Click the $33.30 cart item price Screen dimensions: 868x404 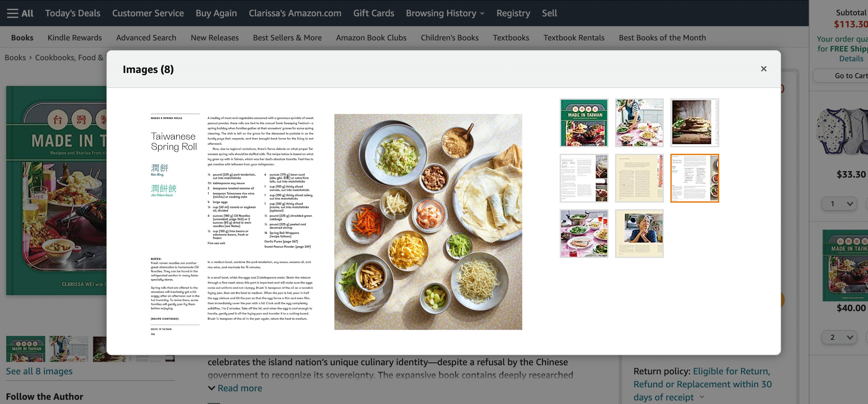851,174
